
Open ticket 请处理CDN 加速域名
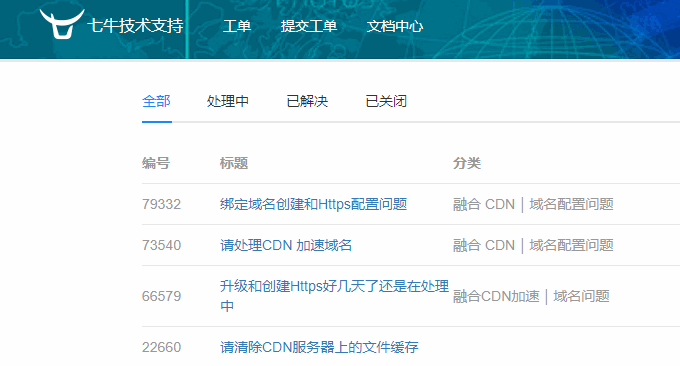pyautogui.click(x=286, y=245)
